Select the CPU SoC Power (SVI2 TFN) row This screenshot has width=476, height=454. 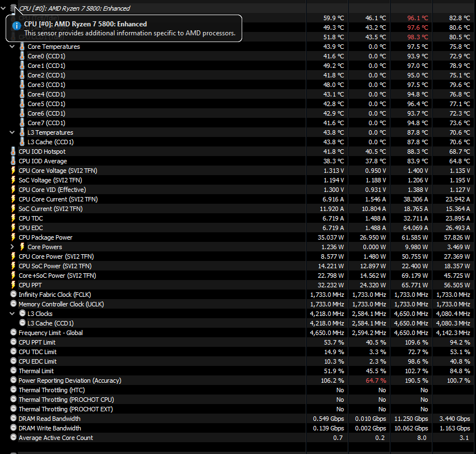[238, 266]
